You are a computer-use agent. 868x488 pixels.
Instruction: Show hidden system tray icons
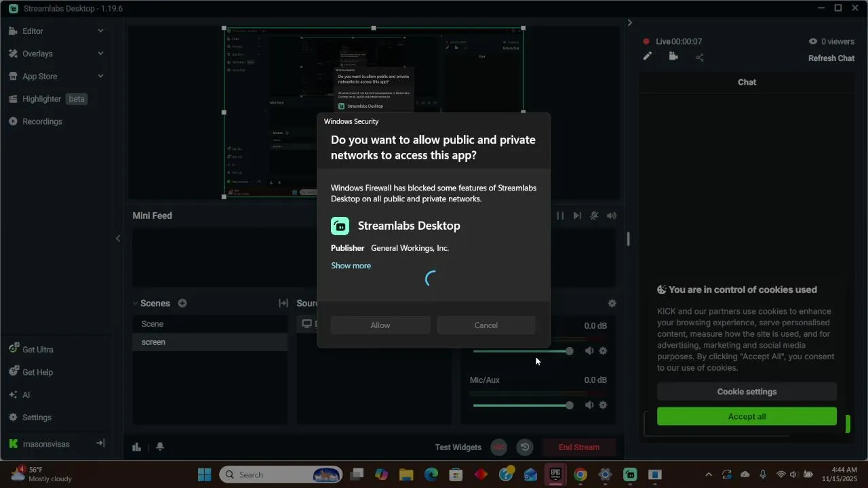point(709,474)
